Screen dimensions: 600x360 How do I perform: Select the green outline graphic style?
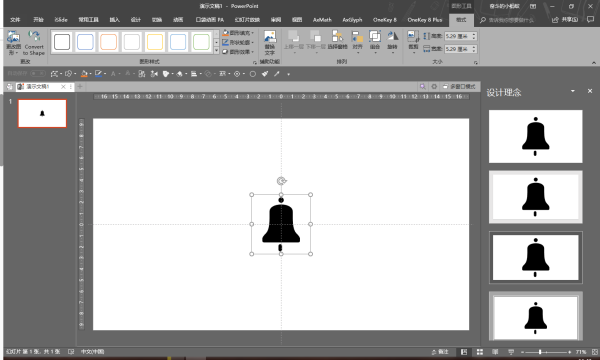point(201,42)
